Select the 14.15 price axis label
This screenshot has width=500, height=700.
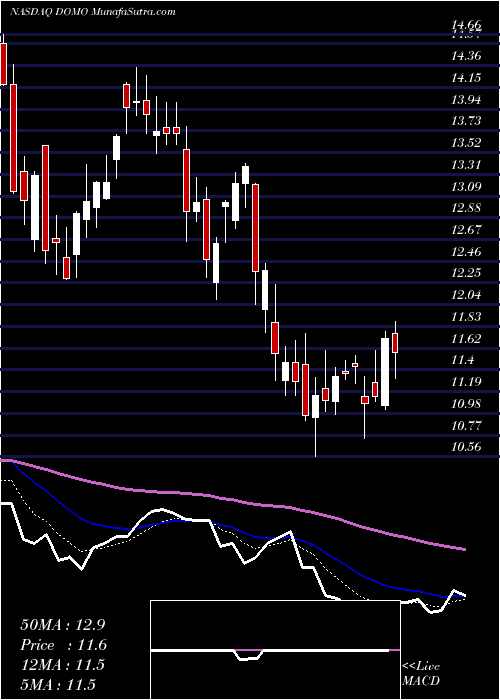coord(467,78)
